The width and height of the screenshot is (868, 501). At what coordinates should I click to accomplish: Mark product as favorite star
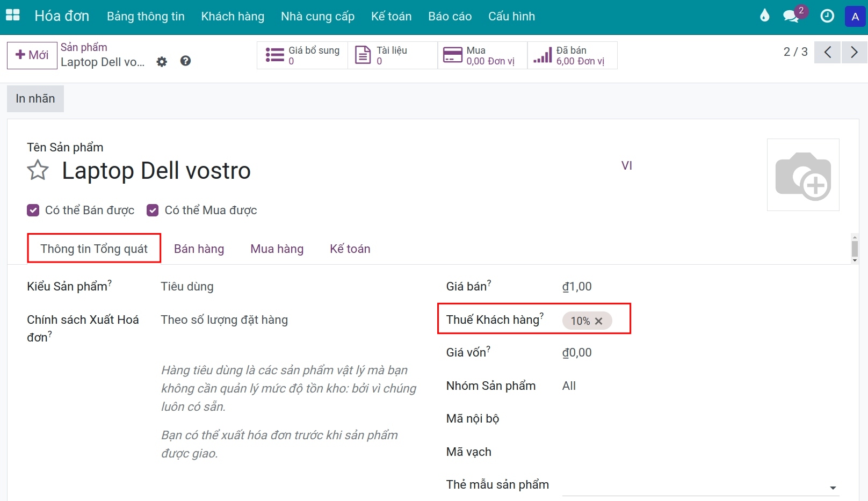pos(38,171)
